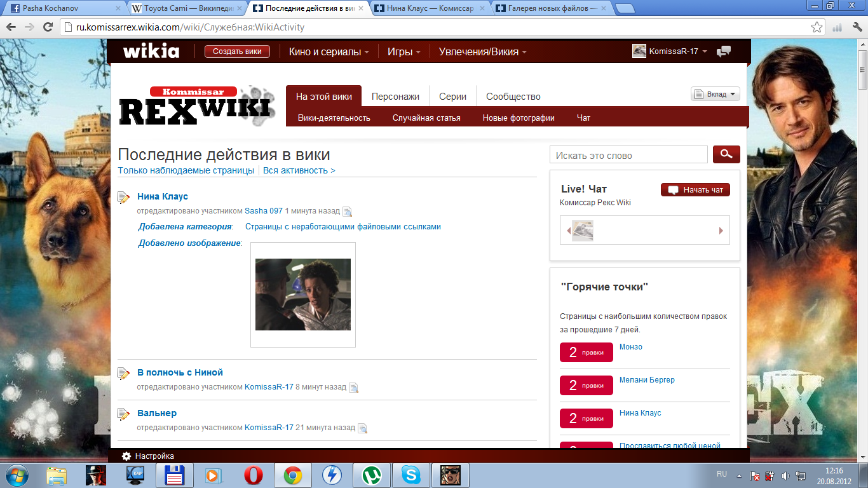Viewport: 868px width, 488px height.
Task: Click the RU language indicator
Action: tap(722, 474)
